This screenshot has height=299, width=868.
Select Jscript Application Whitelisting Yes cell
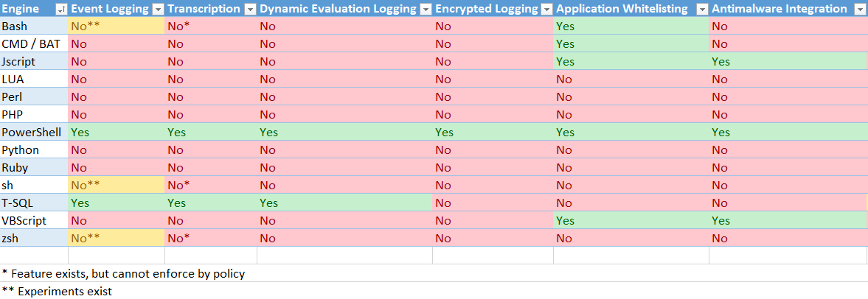click(631, 61)
